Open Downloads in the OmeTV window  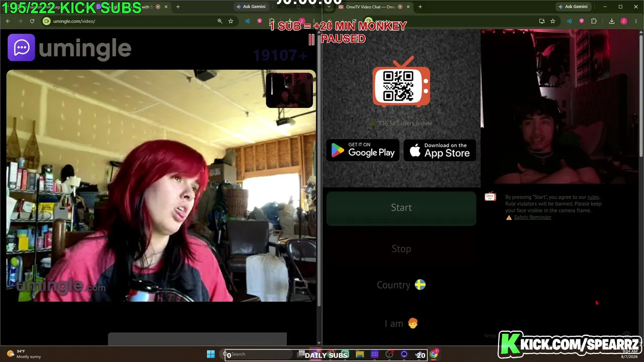pyautogui.click(x=612, y=21)
